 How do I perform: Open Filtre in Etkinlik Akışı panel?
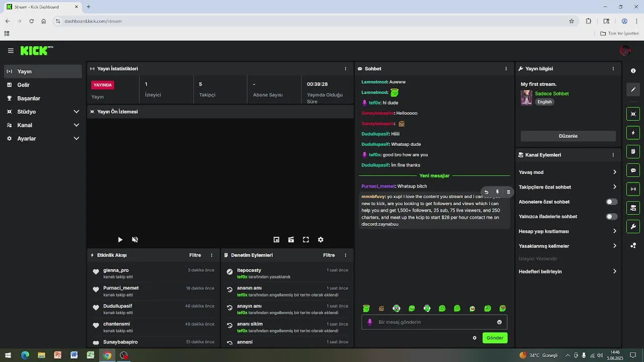(195, 255)
